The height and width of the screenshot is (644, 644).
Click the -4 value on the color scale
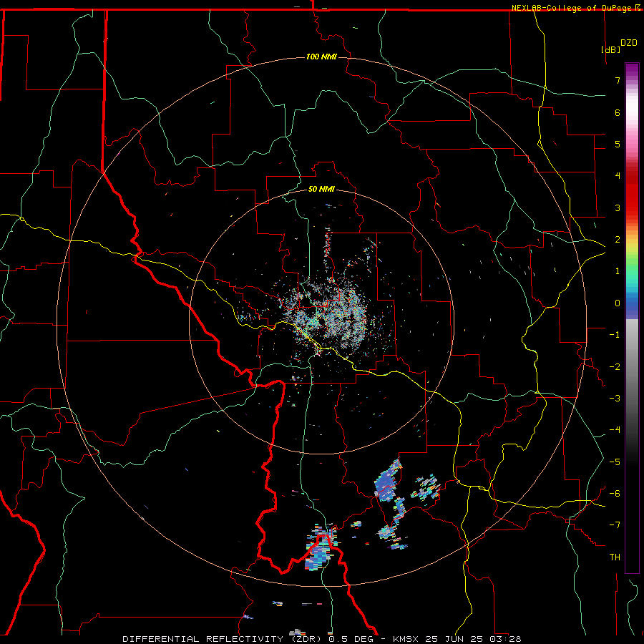click(615, 430)
